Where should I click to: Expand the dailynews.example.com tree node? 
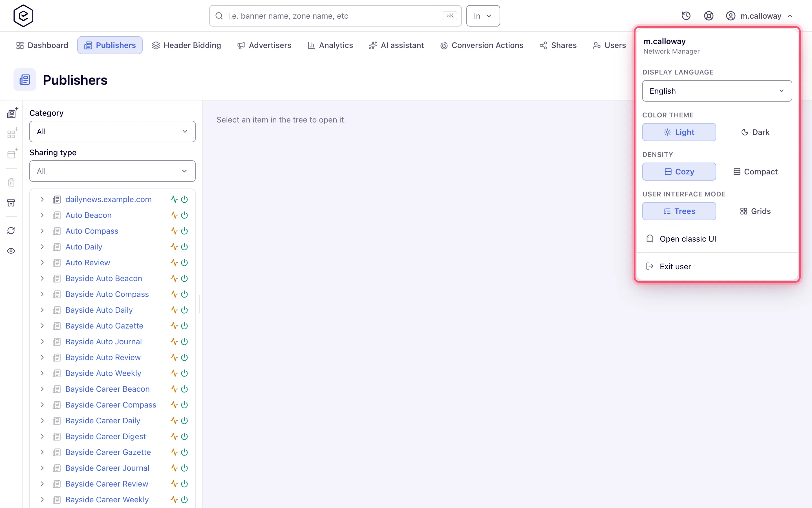point(42,199)
